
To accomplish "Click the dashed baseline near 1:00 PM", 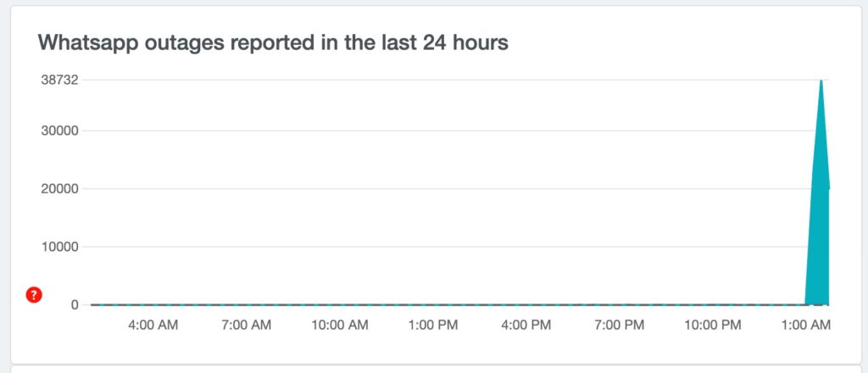I will [x=433, y=304].
